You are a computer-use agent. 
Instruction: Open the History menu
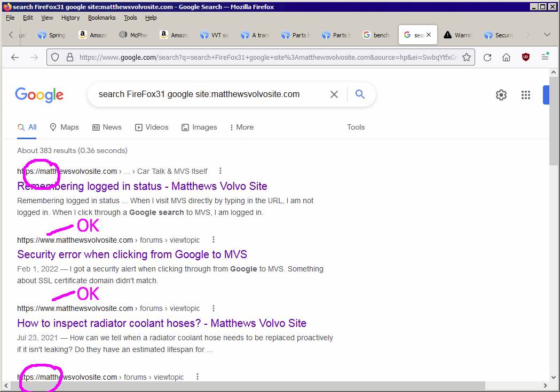click(70, 17)
